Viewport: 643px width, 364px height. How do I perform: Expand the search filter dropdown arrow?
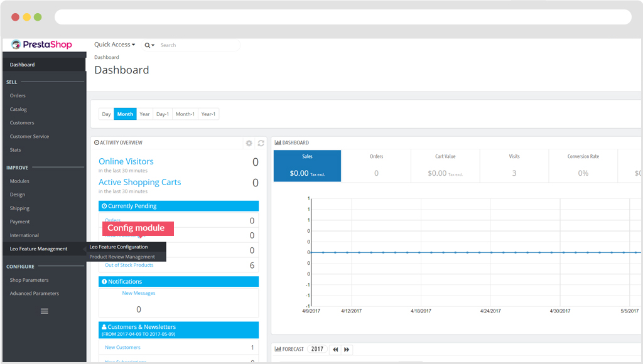tap(153, 45)
